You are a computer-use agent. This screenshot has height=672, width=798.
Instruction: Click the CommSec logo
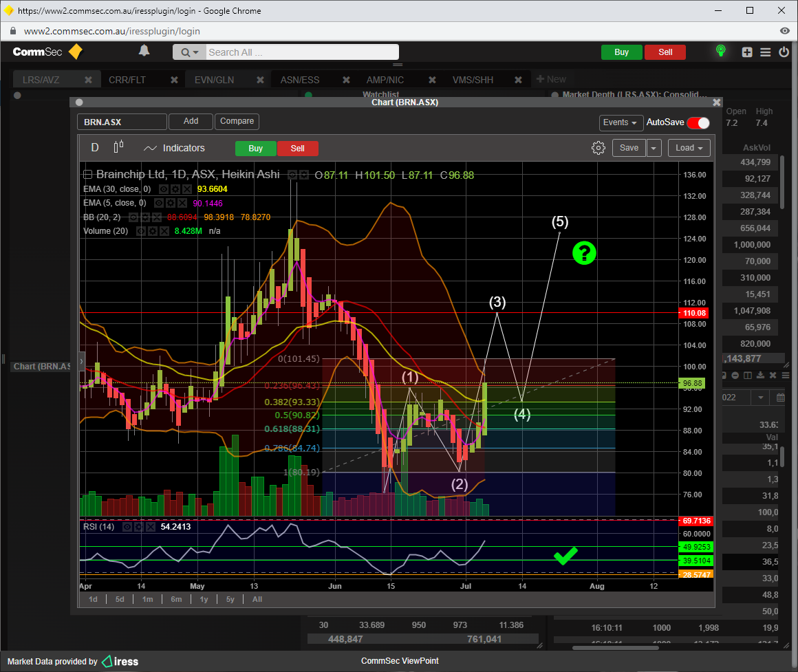(47, 52)
